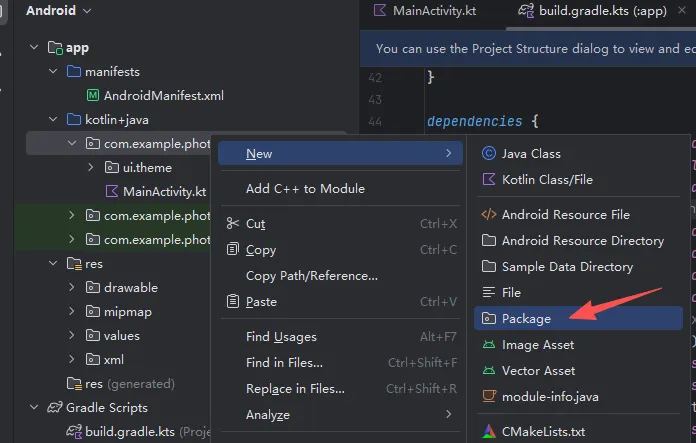Click the kotlin+java folder icon
The width and height of the screenshot is (696, 443).
coord(74,119)
